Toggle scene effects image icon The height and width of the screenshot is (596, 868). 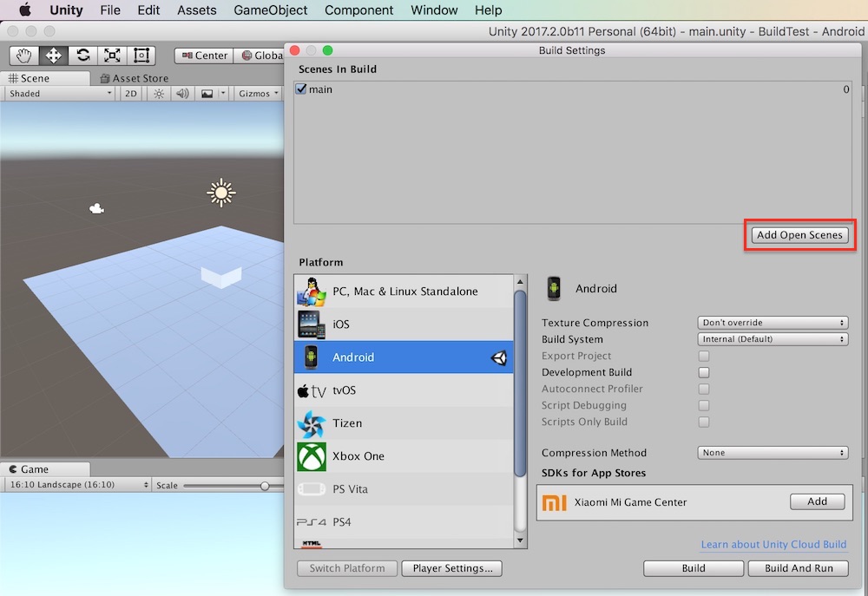click(x=207, y=94)
